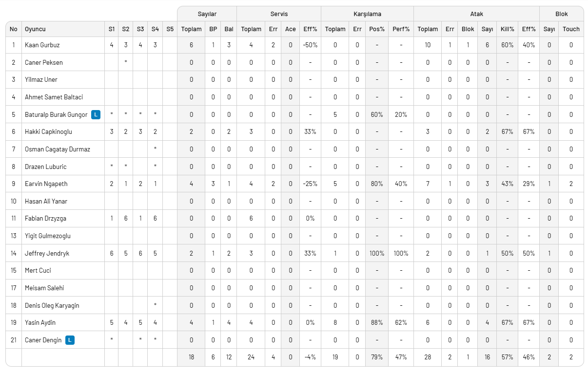Click the Perf% column header

coord(401,29)
